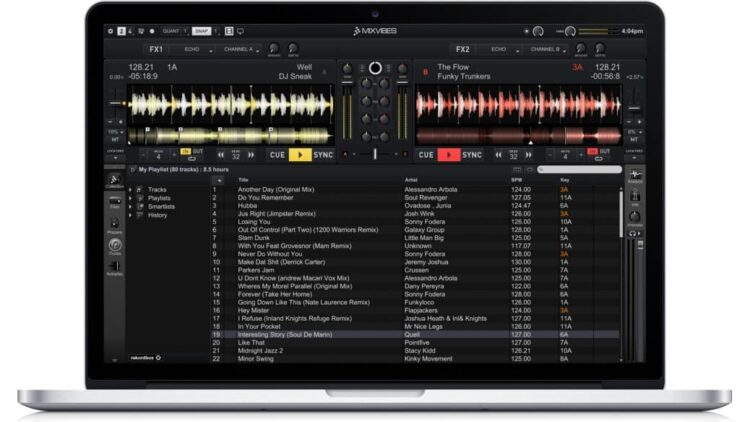The height and width of the screenshot is (422, 750).
Task: Click the rekordbox refresh icon
Action: [x=158, y=357]
